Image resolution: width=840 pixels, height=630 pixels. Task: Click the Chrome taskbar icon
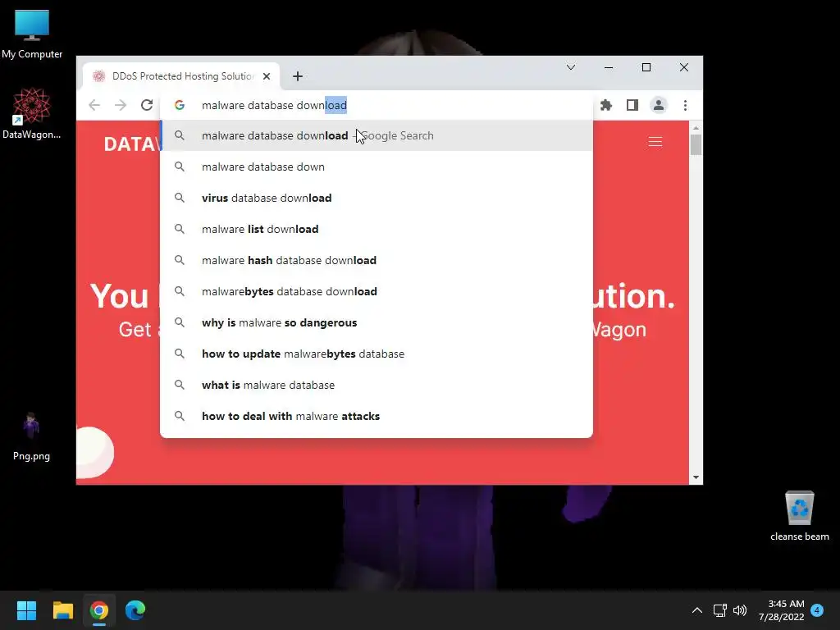point(99,610)
